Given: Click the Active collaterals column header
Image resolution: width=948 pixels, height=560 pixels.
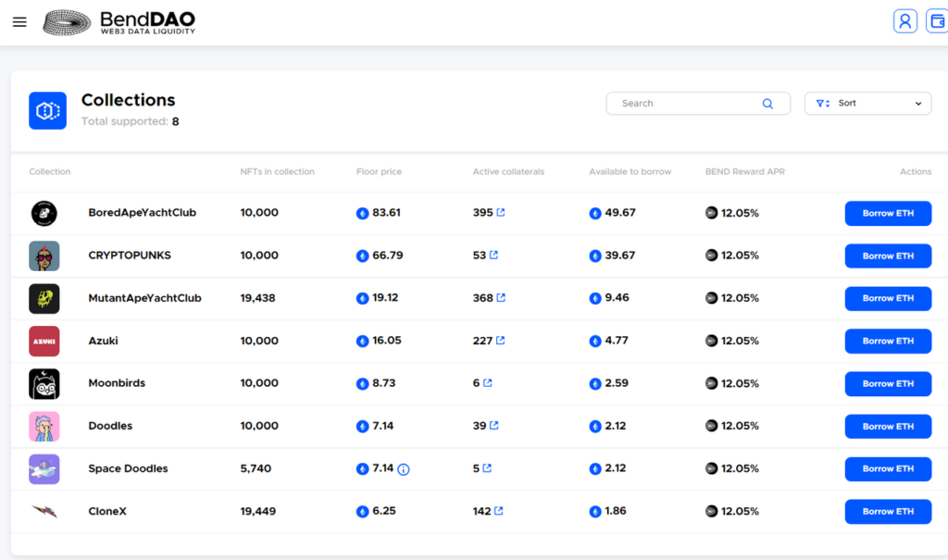Looking at the screenshot, I should tap(508, 172).
